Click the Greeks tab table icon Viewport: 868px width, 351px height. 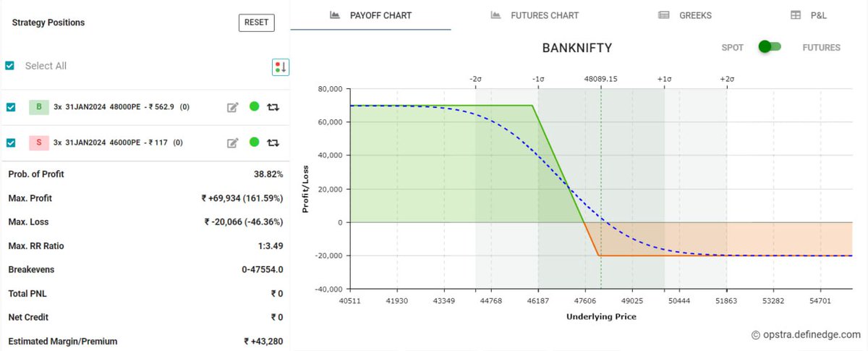[x=663, y=15]
